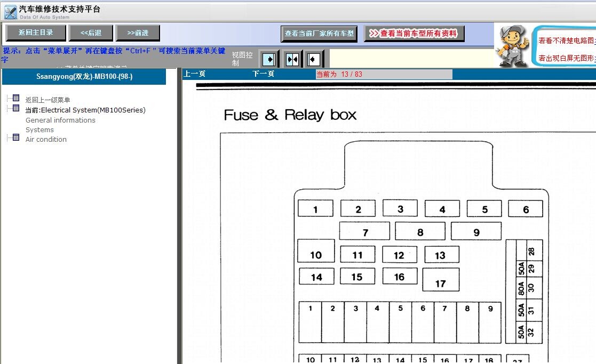This screenshot has width=596, height=364.
Task: Go to previous page via 上一页
Action: pyautogui.click(x=195, y=74)
